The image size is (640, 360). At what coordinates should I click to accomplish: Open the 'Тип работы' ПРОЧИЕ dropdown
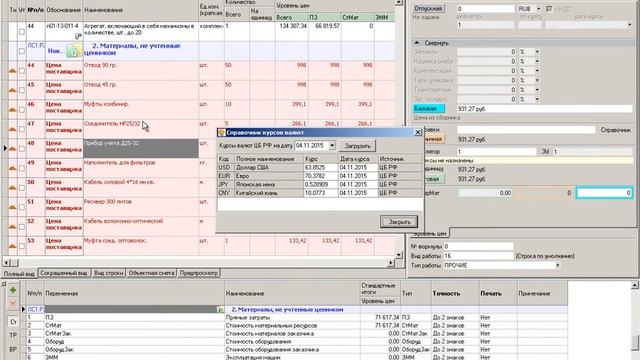click(x=557, y=265)
